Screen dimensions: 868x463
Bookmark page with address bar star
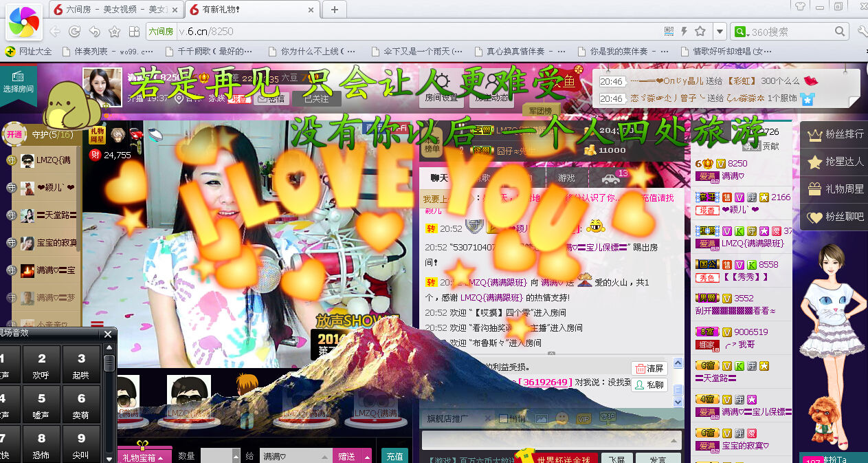(x=700, y=32)
